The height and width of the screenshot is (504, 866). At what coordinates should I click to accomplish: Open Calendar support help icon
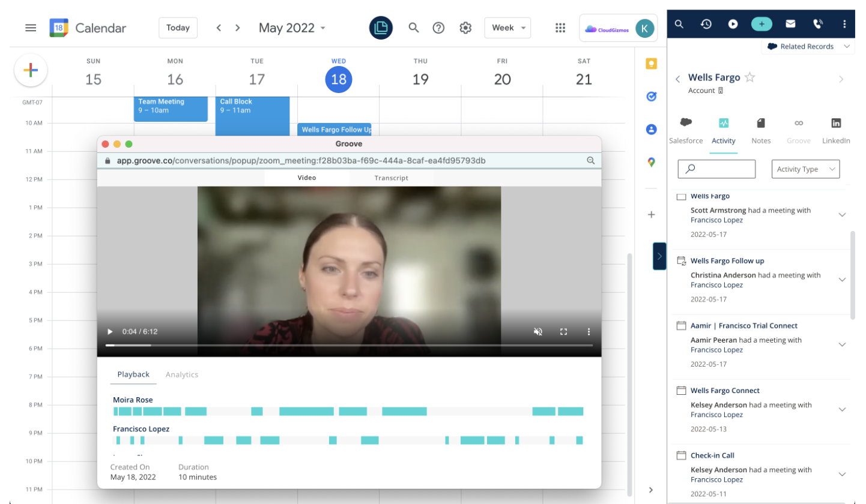pyautogui.click(x=438, y=28)
